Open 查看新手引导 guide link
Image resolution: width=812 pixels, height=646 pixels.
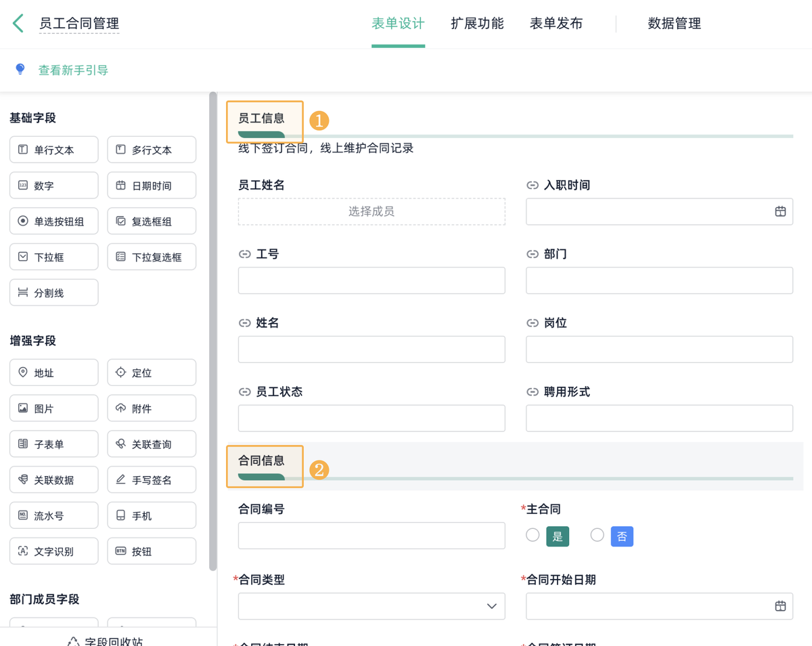coord(73,69)
